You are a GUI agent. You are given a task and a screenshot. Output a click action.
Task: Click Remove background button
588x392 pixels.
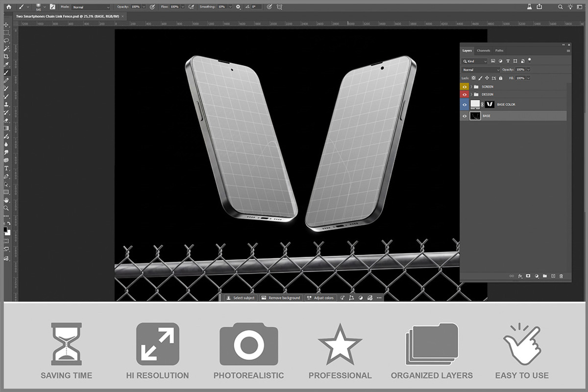point(280,298)
